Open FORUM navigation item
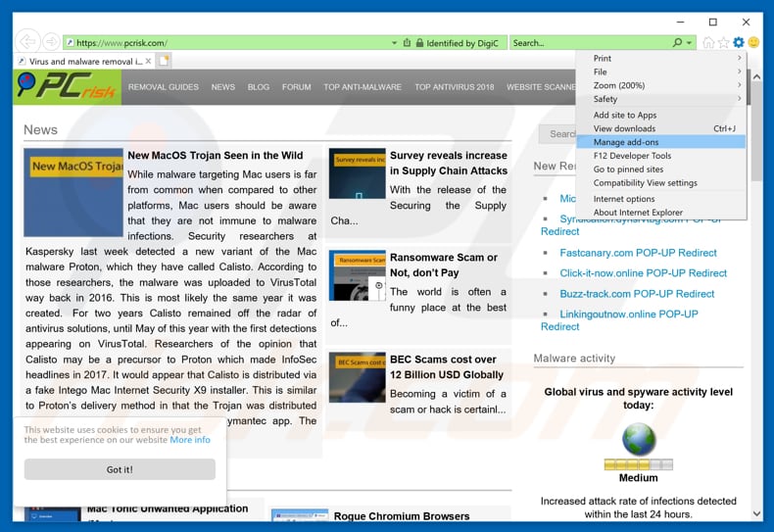The image size is (774, 532). [297, 87]
